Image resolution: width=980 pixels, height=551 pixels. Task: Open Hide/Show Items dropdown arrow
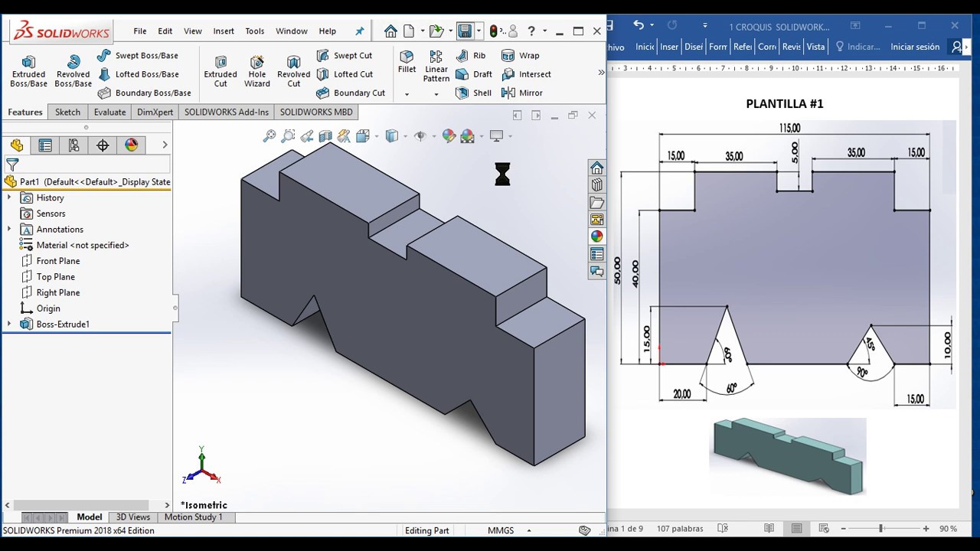click(433, 137)
